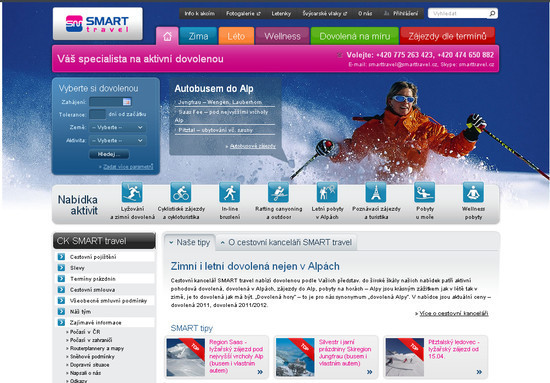Open Počasí v ČR submenu item
The width and height of the screenshot is (550, 383).
tap(85, 332)
